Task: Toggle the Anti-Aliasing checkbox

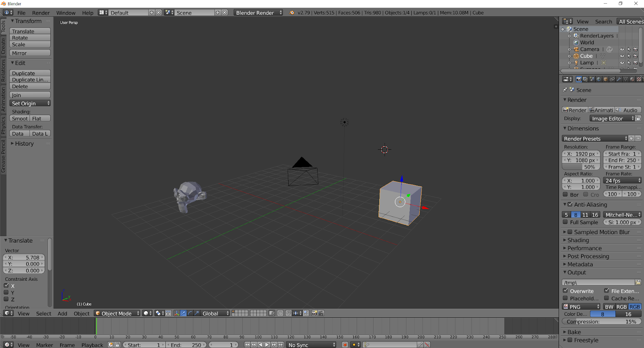Action: click(x=570, y=204)
